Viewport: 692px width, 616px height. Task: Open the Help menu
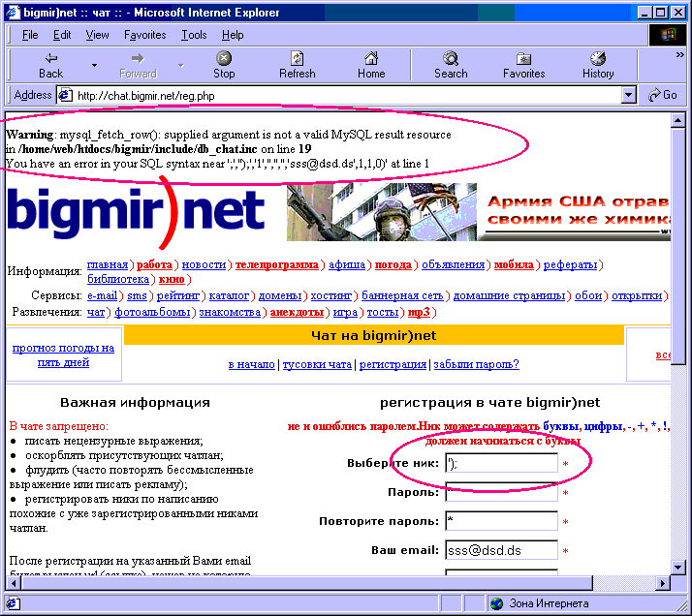233,35
